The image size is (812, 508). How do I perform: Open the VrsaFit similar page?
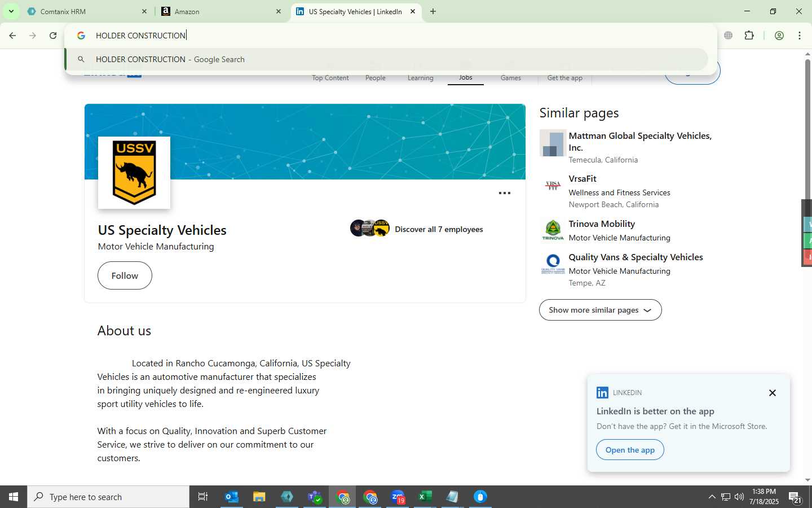point(582,179)
